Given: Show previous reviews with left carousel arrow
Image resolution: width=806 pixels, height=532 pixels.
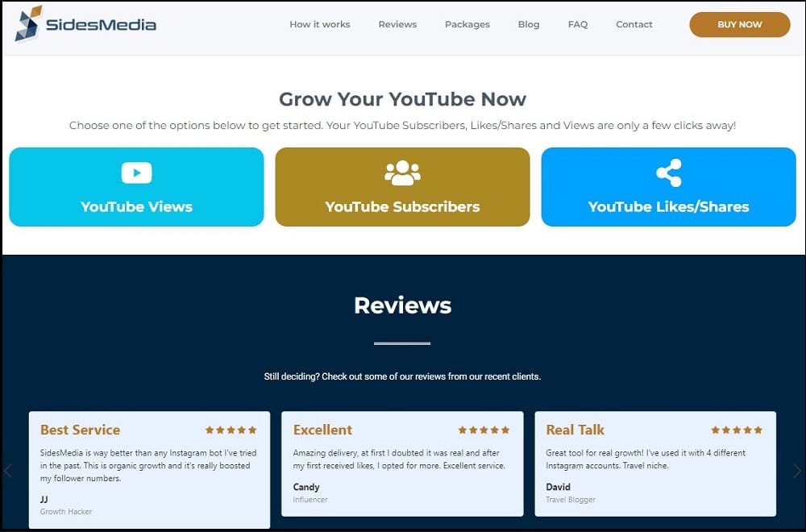Looking at the screenshot, I should coord(7,470).
